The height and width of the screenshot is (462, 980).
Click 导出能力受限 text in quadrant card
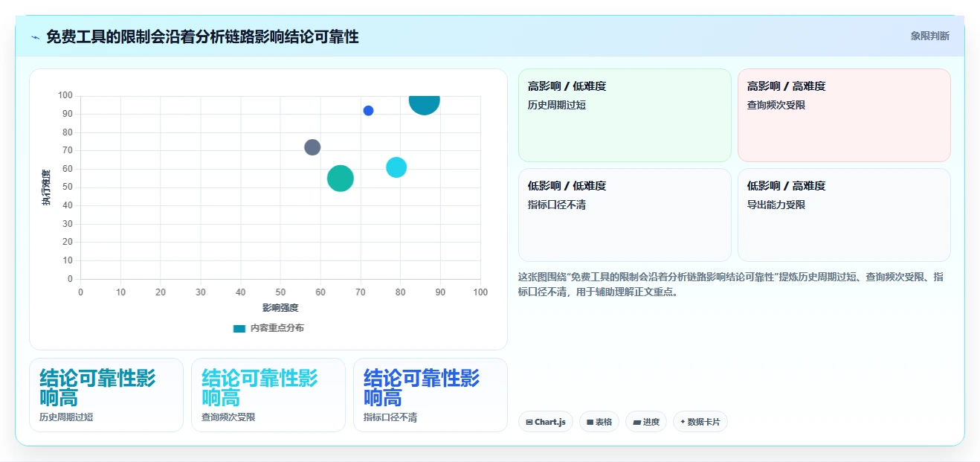(x=776, y=205)
